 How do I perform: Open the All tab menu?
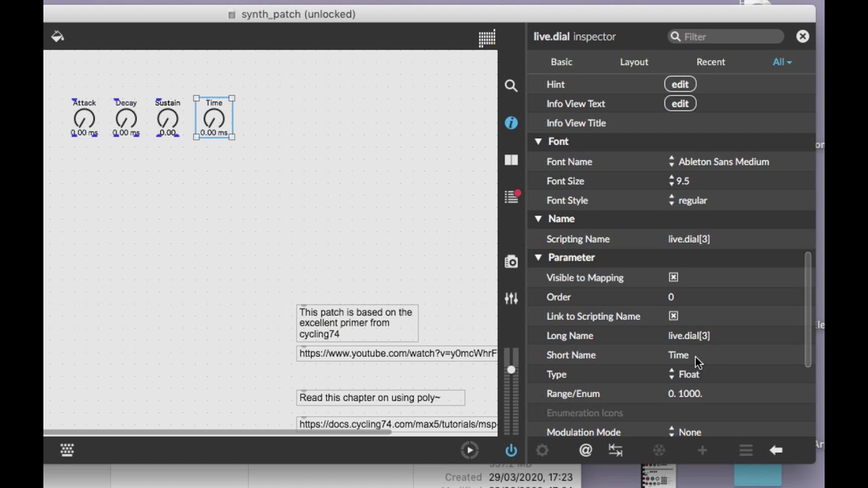[782, 62]
